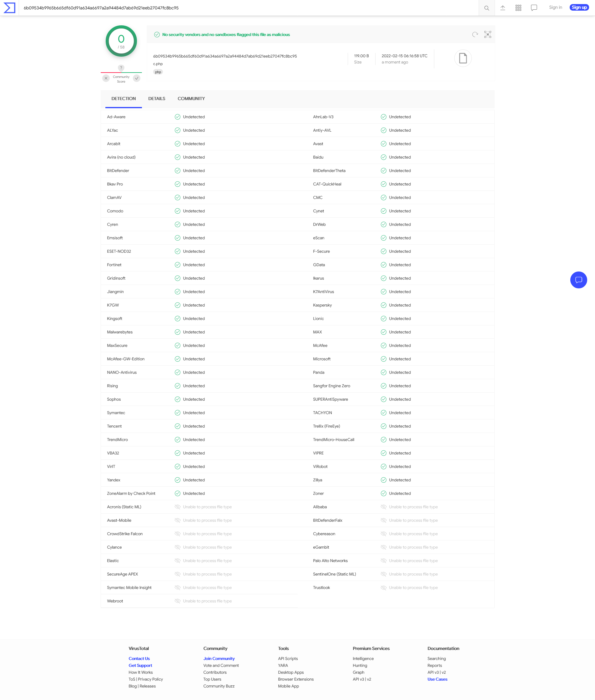
Task: Click the file type document icon
Action: (x=463, y=58)
